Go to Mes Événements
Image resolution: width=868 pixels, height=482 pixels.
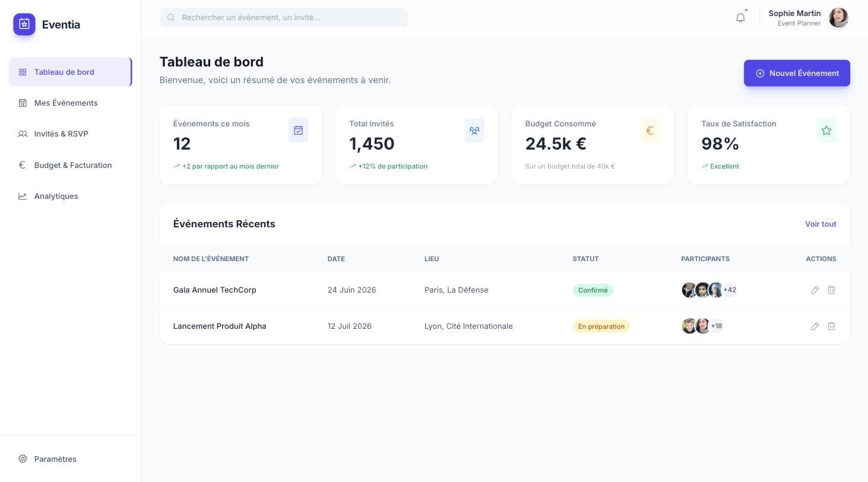(70, 103)
